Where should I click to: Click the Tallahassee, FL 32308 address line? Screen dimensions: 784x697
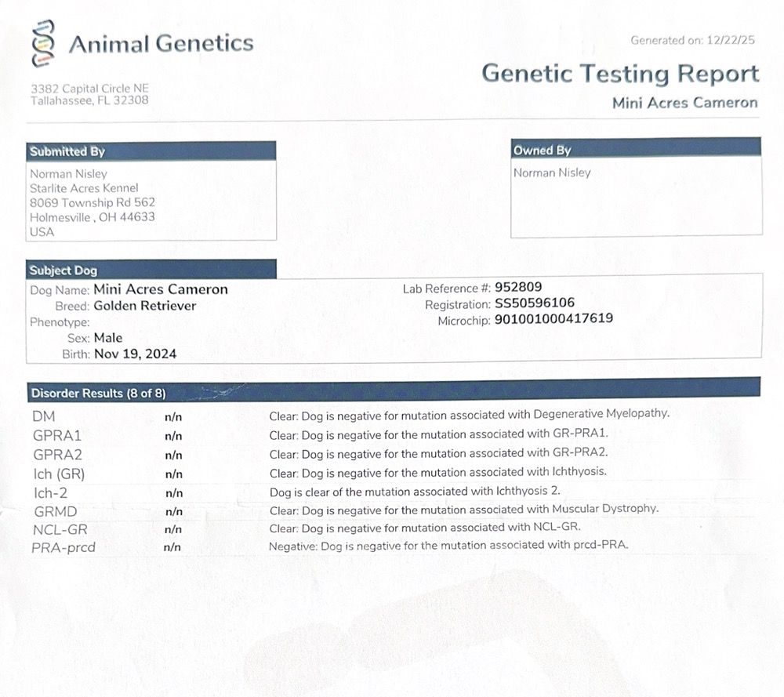[x=89, y=100]
